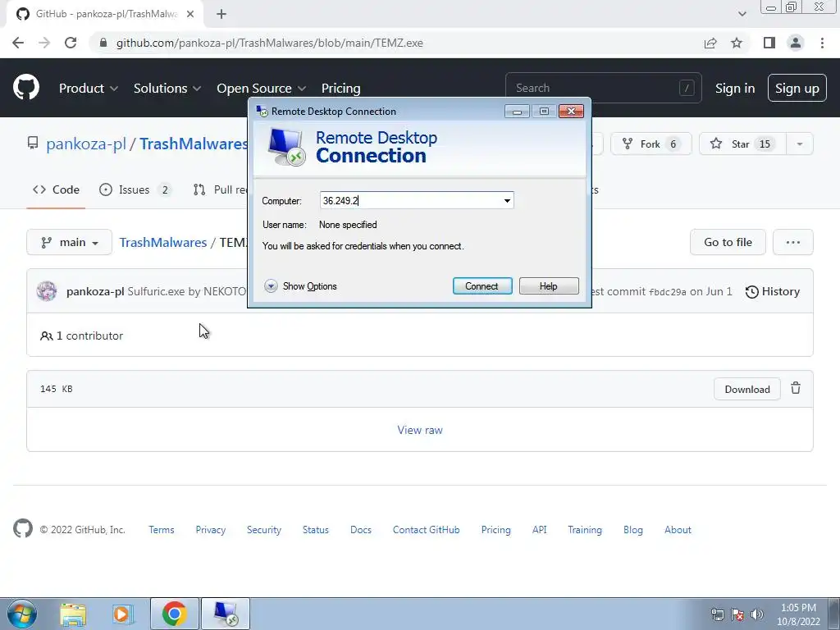Click the share page icon in address bar
Image resolution: width=840 pixels, height=630 pixels.
pos(710,43)
